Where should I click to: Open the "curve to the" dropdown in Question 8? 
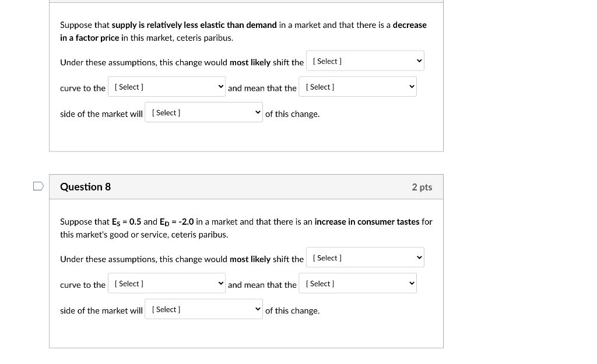point(167,283)
